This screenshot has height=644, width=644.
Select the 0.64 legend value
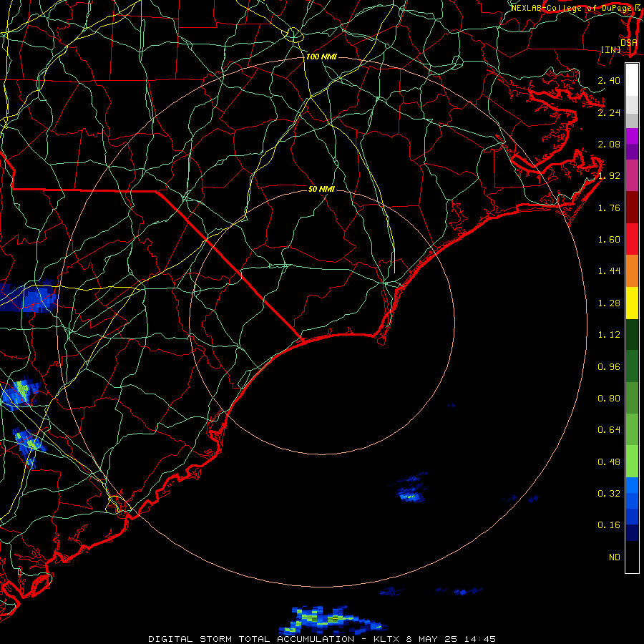click(609, 430)
